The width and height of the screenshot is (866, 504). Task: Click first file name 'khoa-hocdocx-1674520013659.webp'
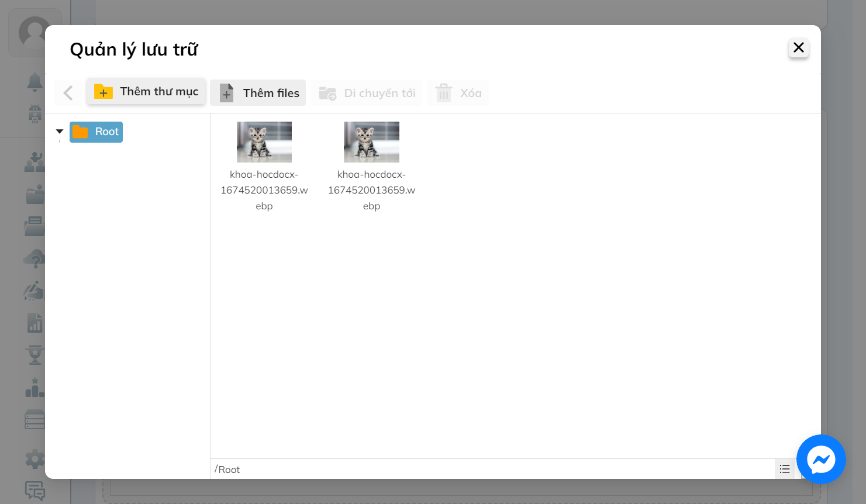(x=264, y=190)
